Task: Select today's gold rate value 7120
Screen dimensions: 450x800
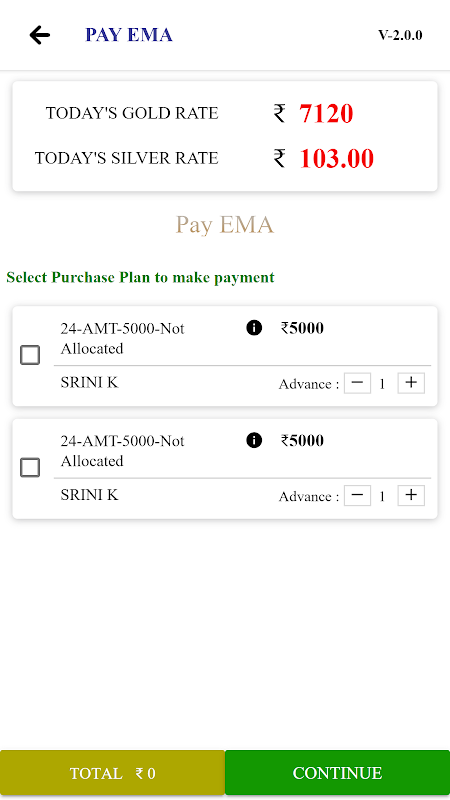Action: pos(326,113)
